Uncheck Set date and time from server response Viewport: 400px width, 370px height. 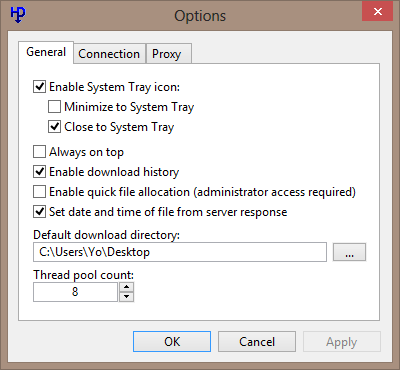[40, 212]
